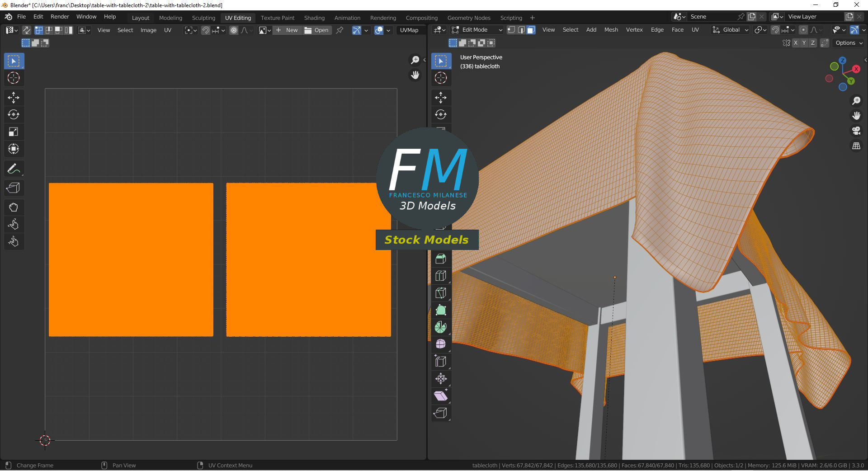Click the new scene button
Screen dimensions: 868x471
[752, 17]
